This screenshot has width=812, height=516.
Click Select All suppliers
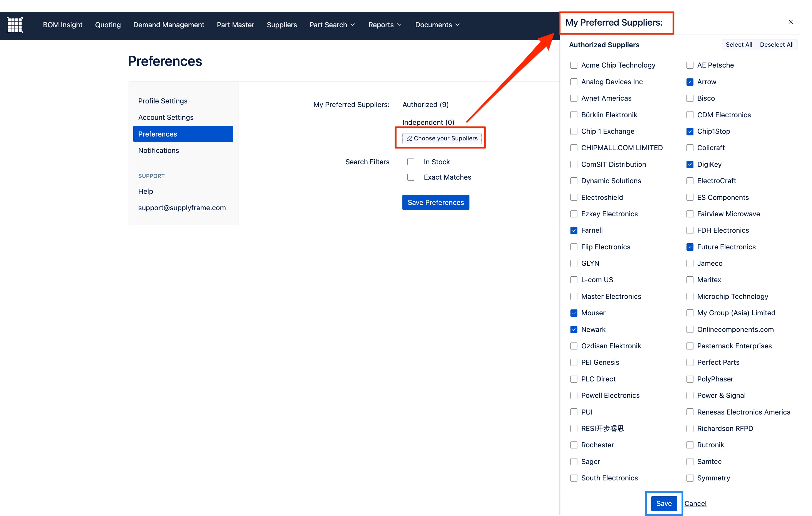click(x=739, y=44)
